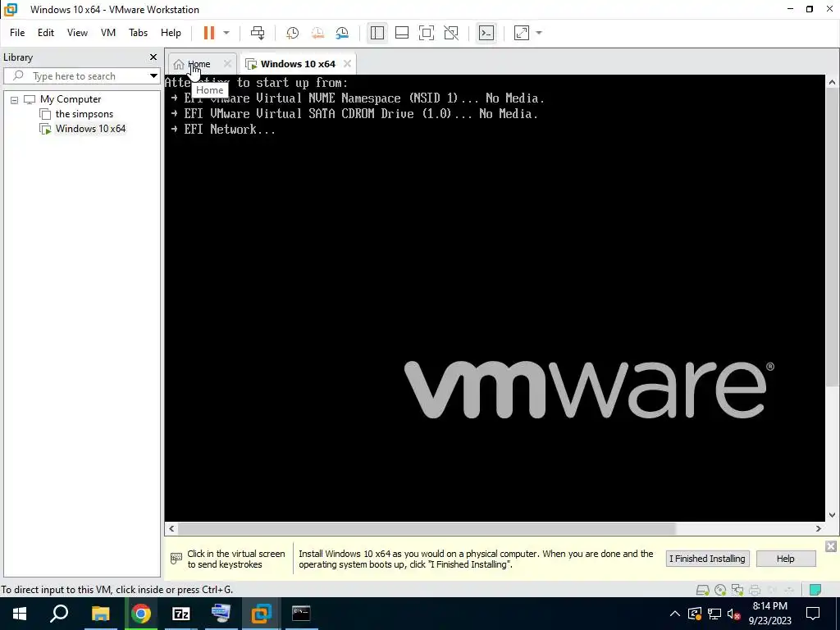
Task: Pause the running virtual machine
Action: pos(209,33)
